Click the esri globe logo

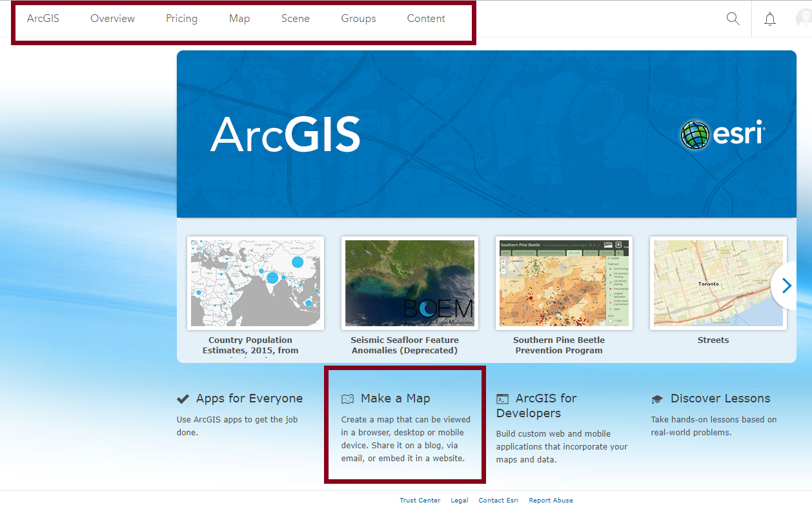(x=695, y=135)
